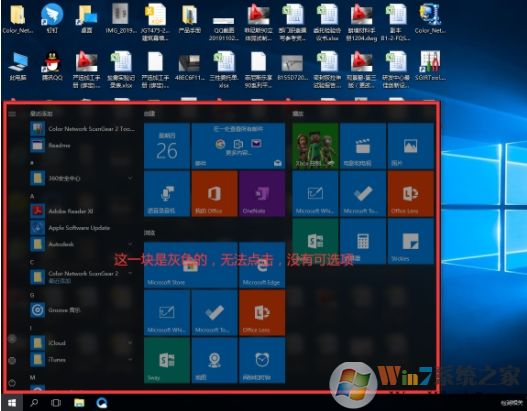Open the Stickies notes tile
Viewport: 527px width, 411px height.
click(x=411, y=241)
